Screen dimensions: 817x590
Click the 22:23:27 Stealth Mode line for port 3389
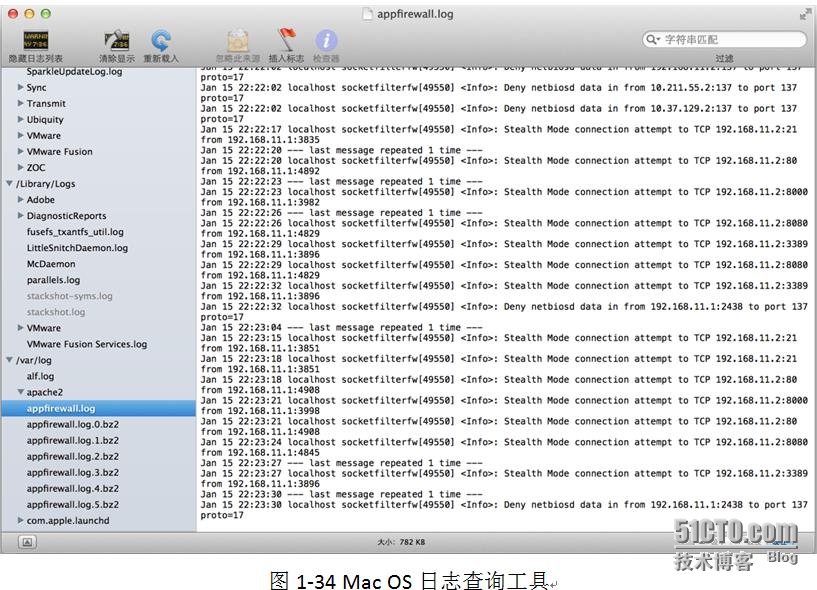click(x=504, y=478)
